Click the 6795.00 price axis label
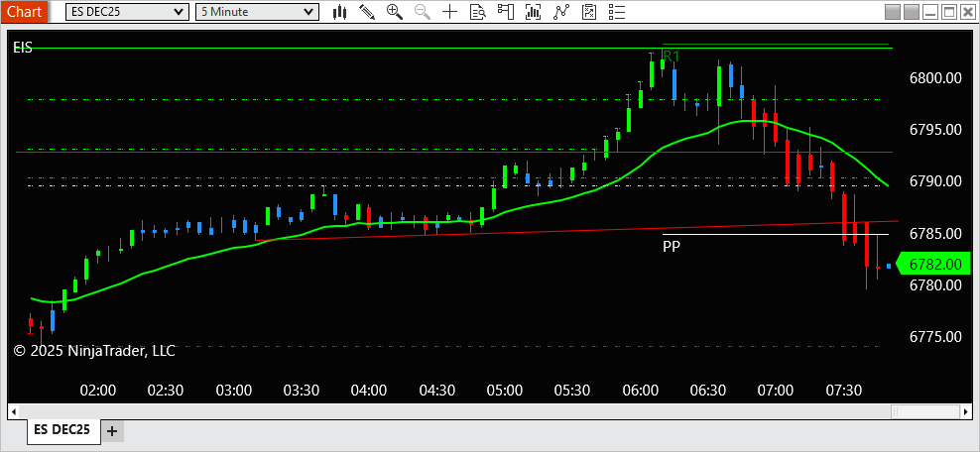980x452 pixels. coord(935,130)
